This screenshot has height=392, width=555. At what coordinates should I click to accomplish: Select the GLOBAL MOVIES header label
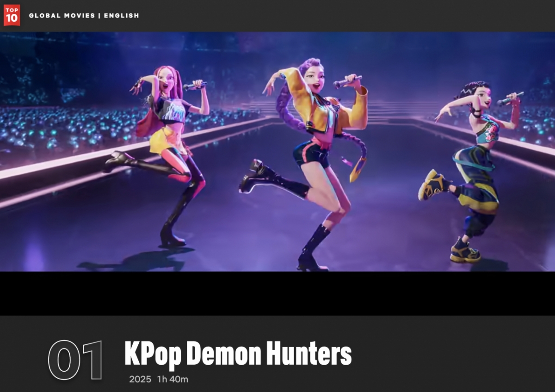[61, 16]
